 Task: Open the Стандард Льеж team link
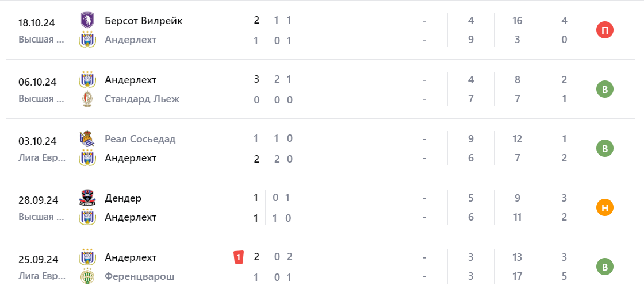142,99
